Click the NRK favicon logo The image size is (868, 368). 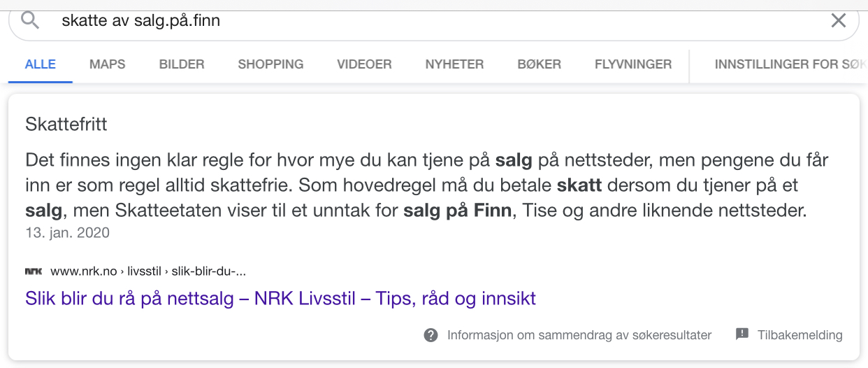click(x=34, y=271)
